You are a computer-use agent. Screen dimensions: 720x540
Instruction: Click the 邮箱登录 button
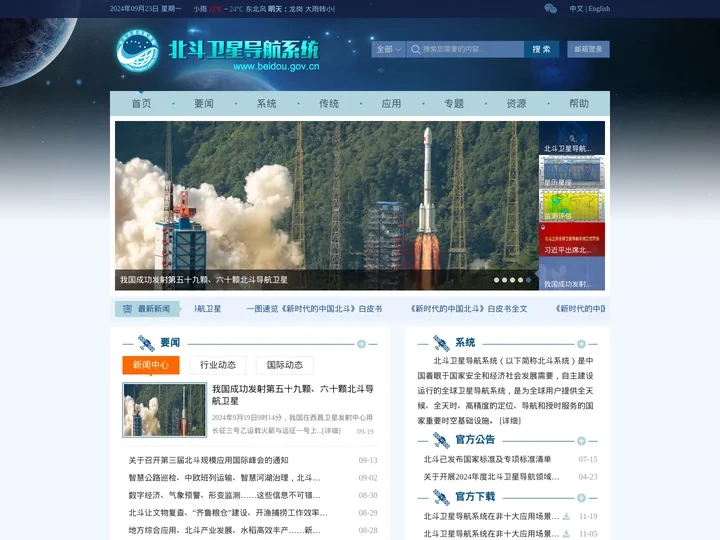point(588,49)
